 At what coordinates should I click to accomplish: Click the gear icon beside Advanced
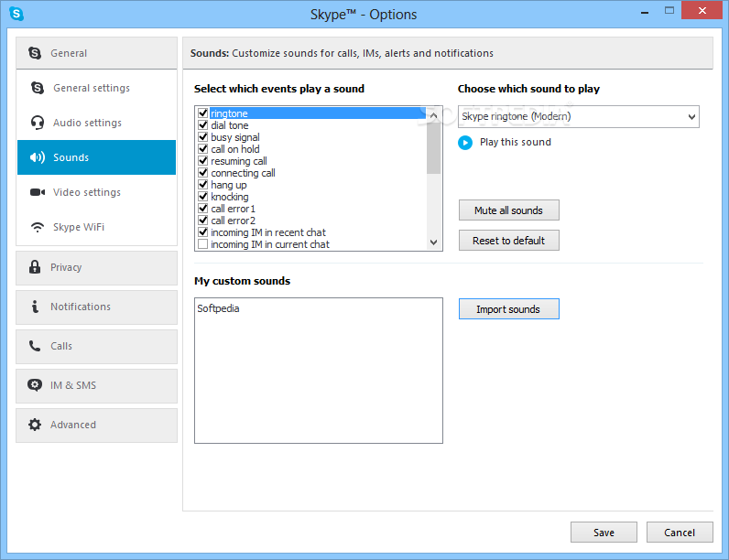(x=35, y=425)
